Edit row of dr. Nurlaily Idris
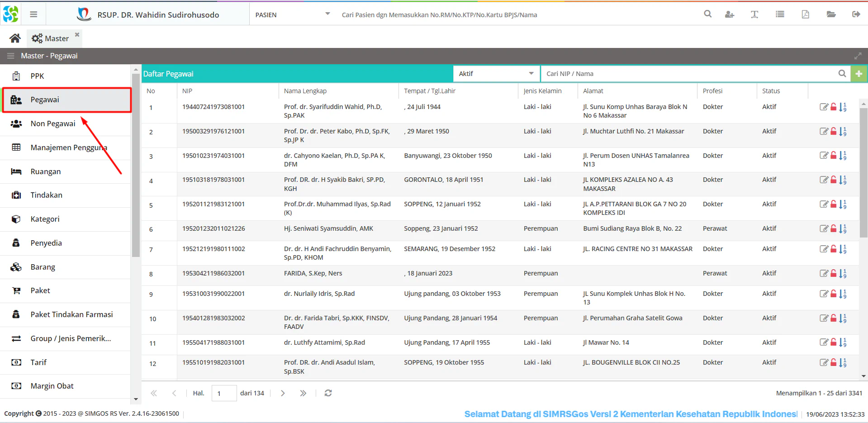The width and height of the screenshot is (868, 423). pyautogui.click(x=824, y=294)
